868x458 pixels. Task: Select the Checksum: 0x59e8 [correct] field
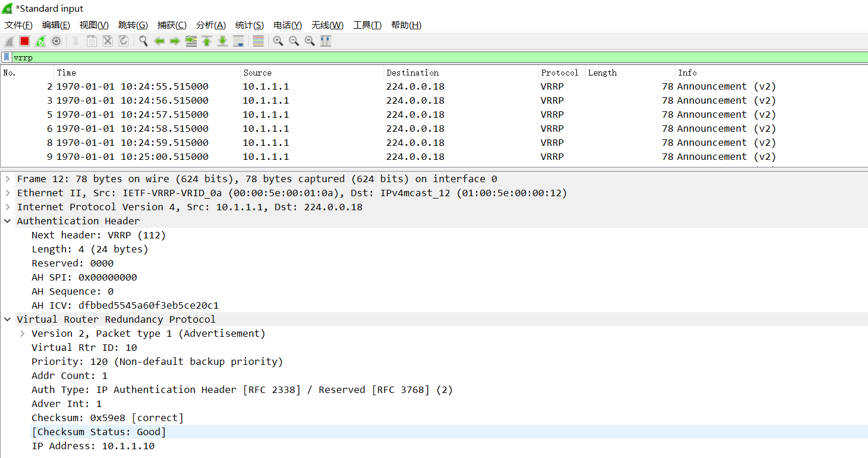(108, 418)
